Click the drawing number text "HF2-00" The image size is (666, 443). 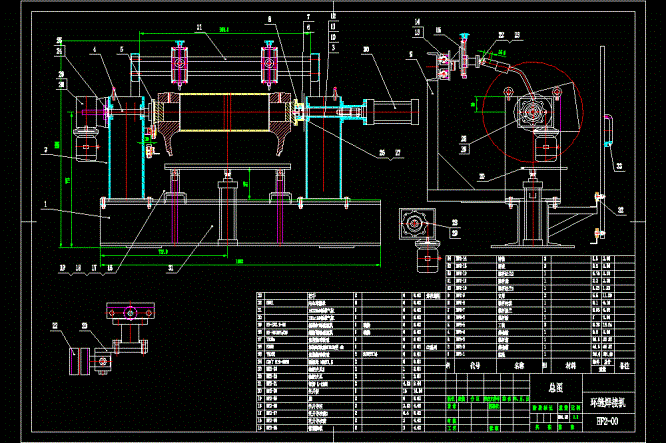point(607,421)
